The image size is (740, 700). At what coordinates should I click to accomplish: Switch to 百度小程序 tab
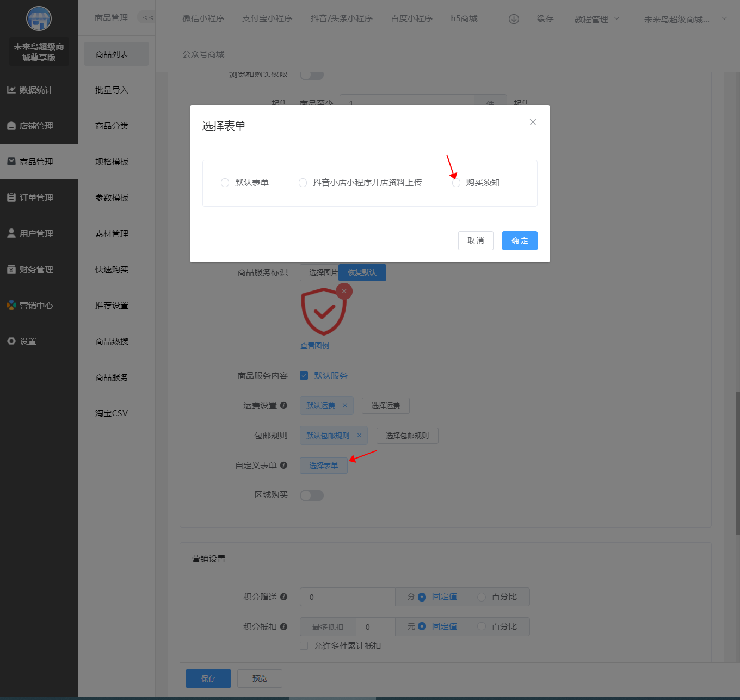pyautogui.click(x=412, y=18)
